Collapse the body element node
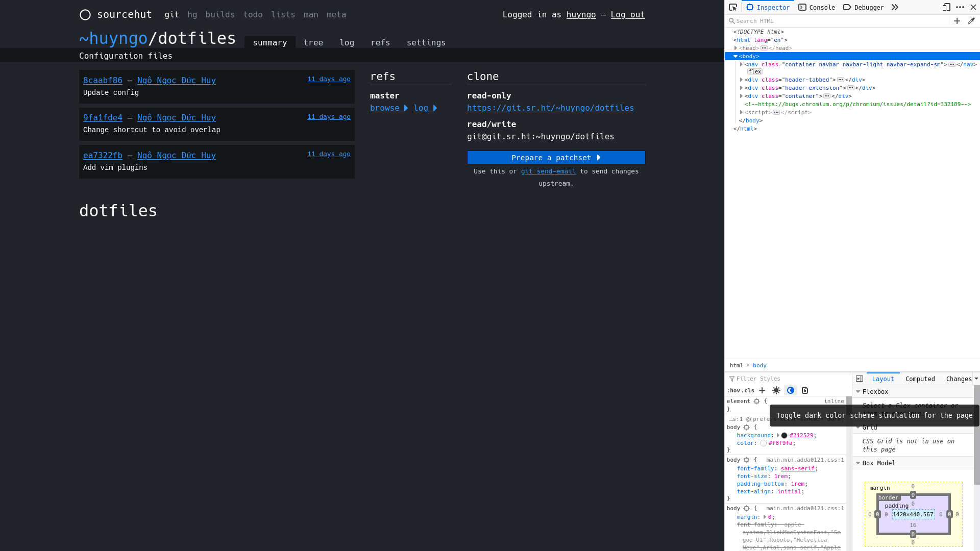Screen dimensions: 980x551 pos(736,56)
